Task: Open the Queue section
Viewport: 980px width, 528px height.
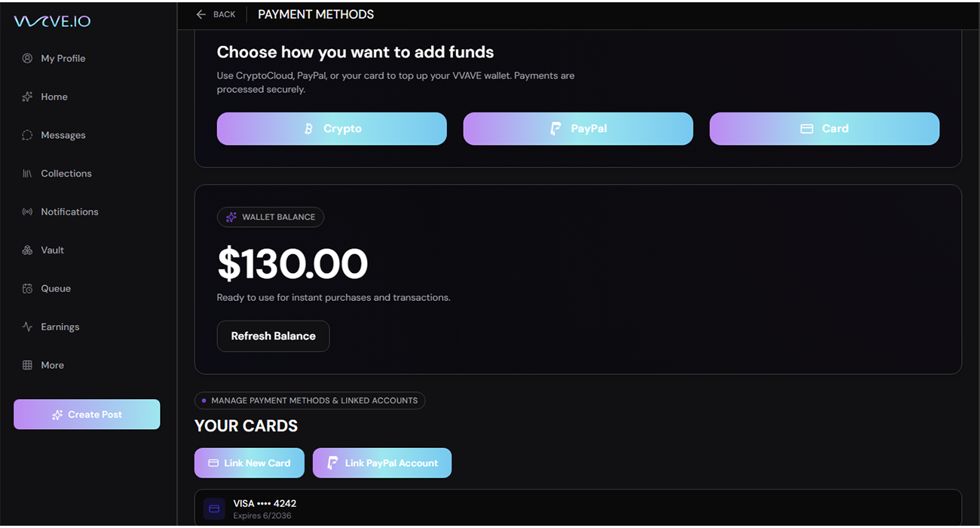Action: click(x=55, y=288)
